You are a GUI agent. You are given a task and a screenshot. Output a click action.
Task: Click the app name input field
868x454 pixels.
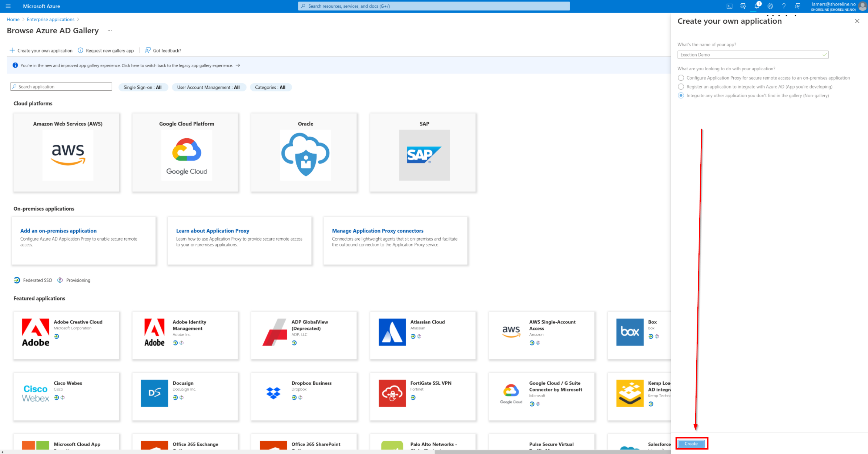point(753,55)
